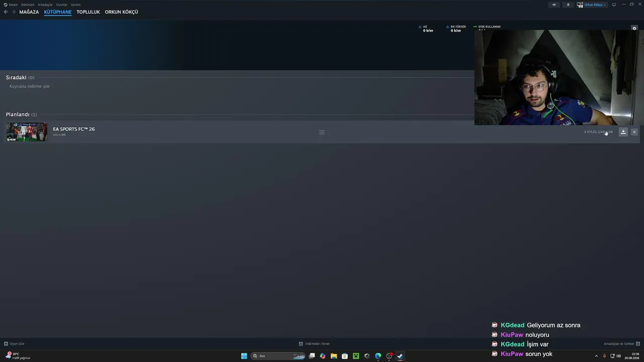The image size is (644, 362).
Task: Start the EA SPORTS FC 26 download now
Action: 623,132
